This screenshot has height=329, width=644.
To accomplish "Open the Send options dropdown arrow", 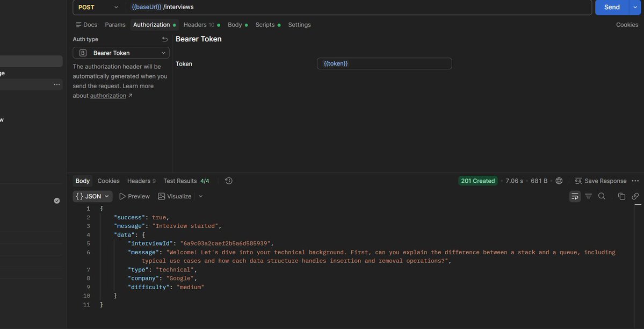I will coord(636,8).
